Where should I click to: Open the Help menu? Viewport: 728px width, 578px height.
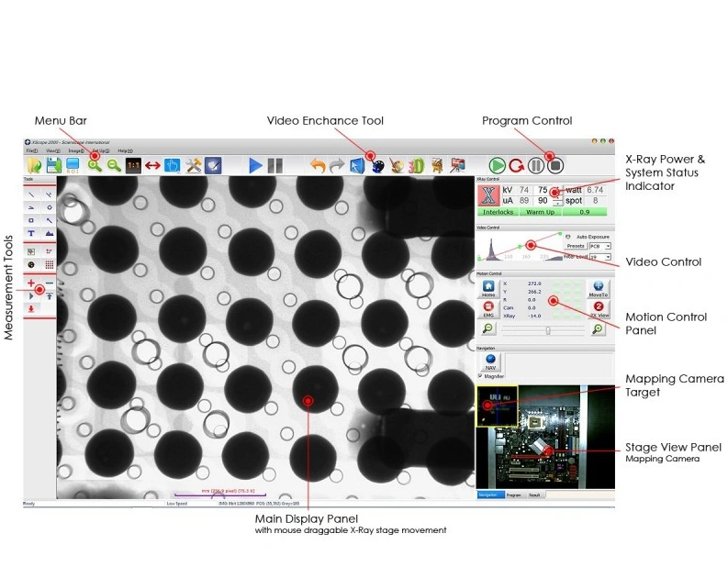point(125,150)
